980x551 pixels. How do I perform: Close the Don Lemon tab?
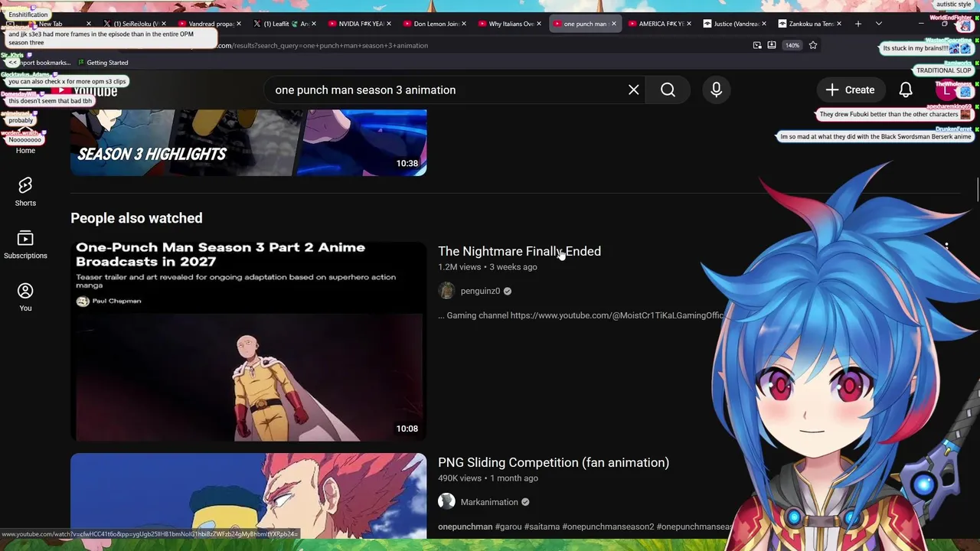click(464, 24)
